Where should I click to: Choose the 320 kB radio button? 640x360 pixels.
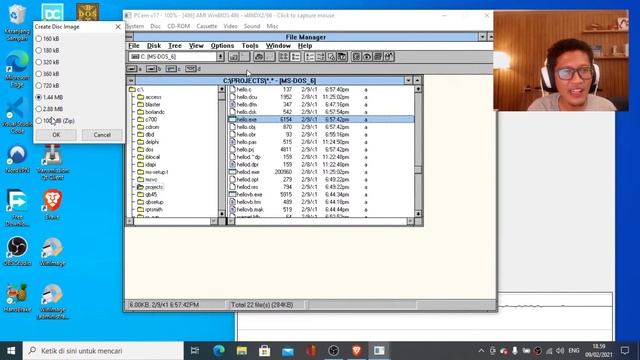click(47, 62)
